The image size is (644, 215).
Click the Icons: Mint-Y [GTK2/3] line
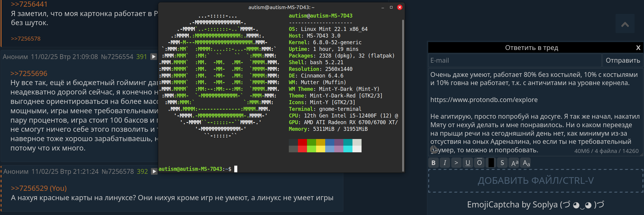322,102
